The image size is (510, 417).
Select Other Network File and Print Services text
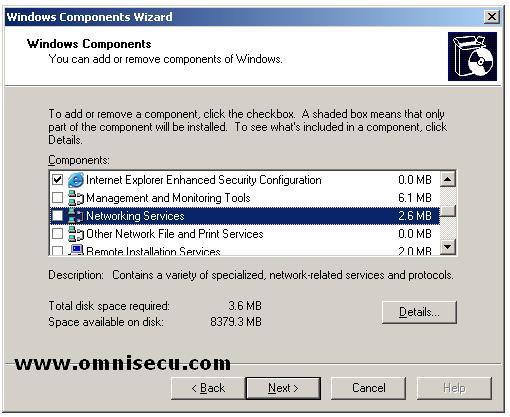tap(175, 234)
